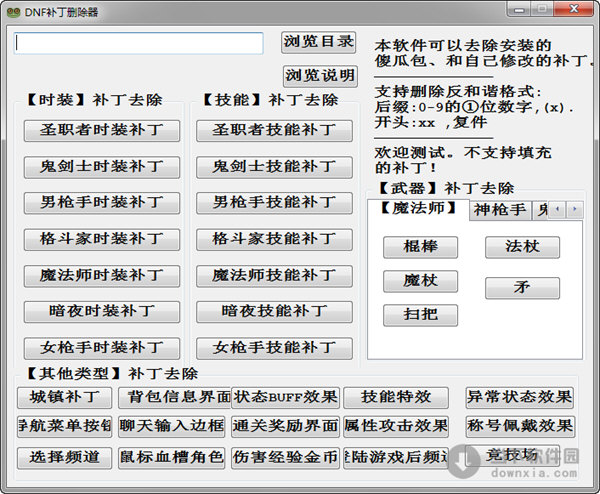
Task: Click 暗夜技能补丁 button
Action: 274,312
